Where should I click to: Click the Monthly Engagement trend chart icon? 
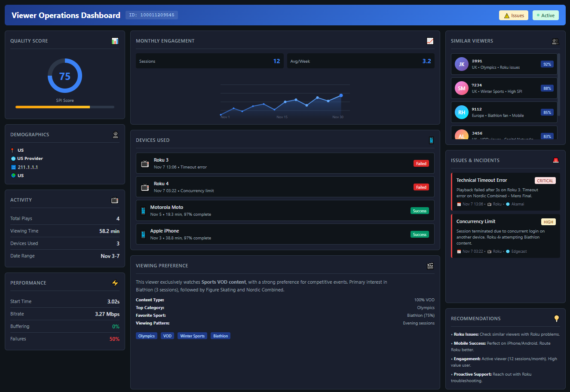tap(430, 41)
